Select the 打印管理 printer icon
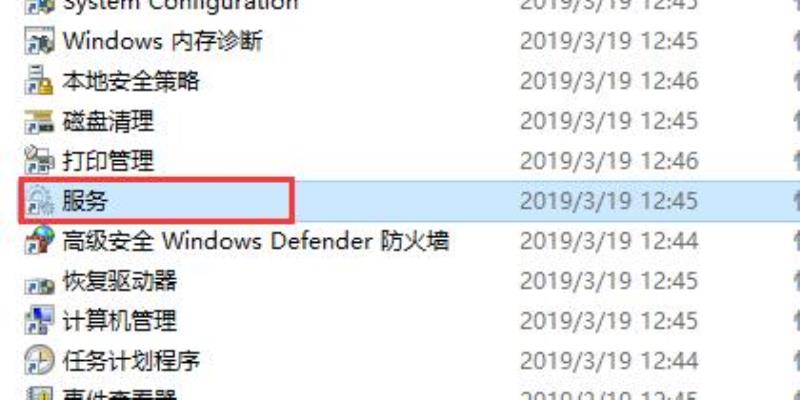This screenshot has height=400, width=800. [x=39, y=161]
